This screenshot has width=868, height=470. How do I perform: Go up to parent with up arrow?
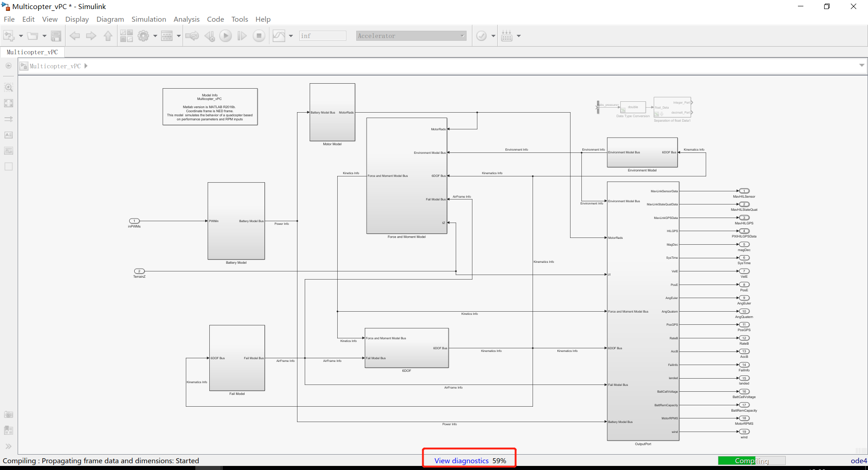[108, 36]
